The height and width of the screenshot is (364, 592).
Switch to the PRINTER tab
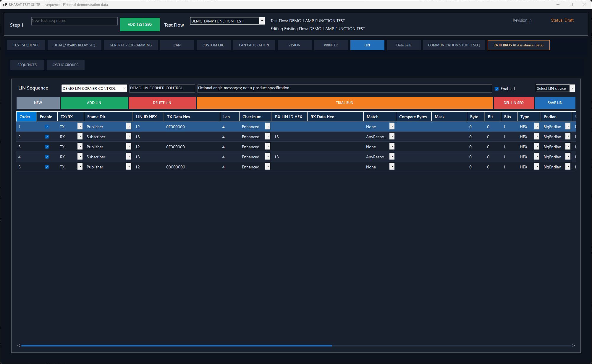(331, 45)
